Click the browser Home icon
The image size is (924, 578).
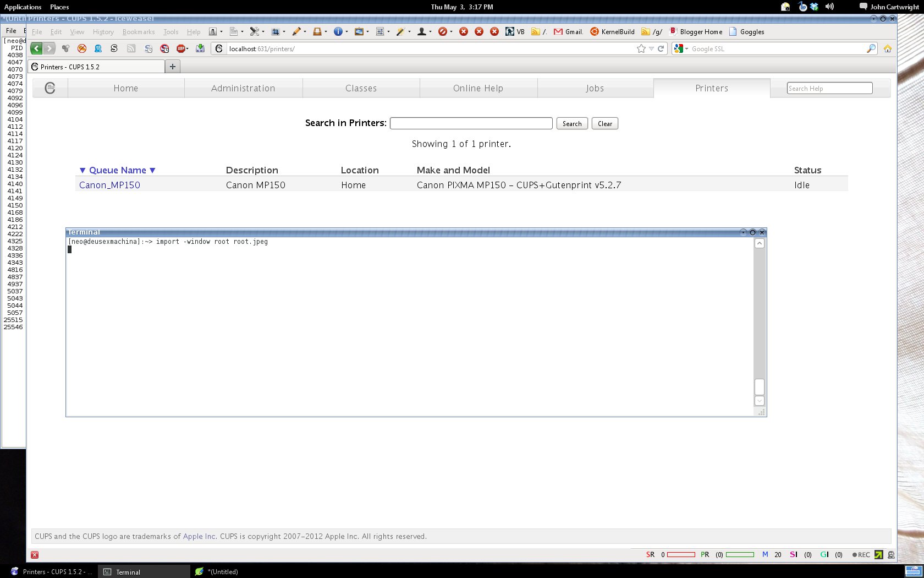point(888,48)
